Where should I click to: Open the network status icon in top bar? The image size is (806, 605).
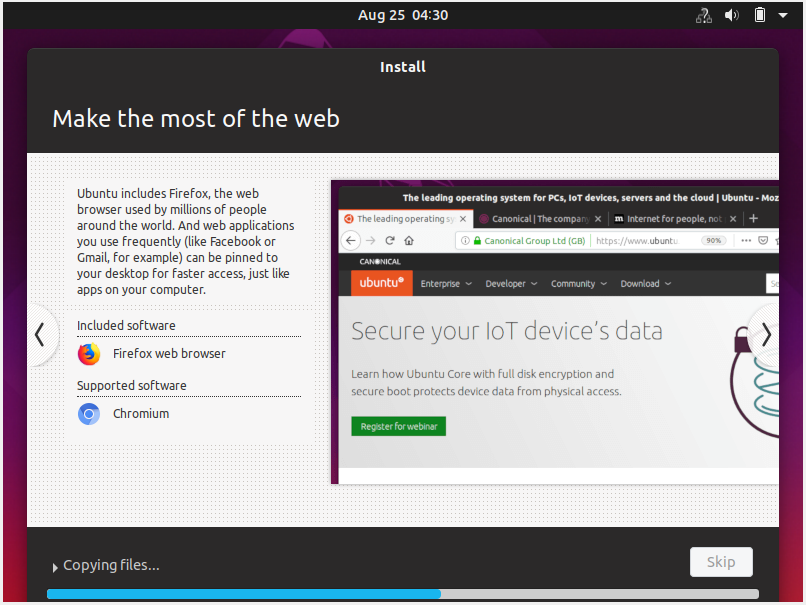click(x=704, y=15)
